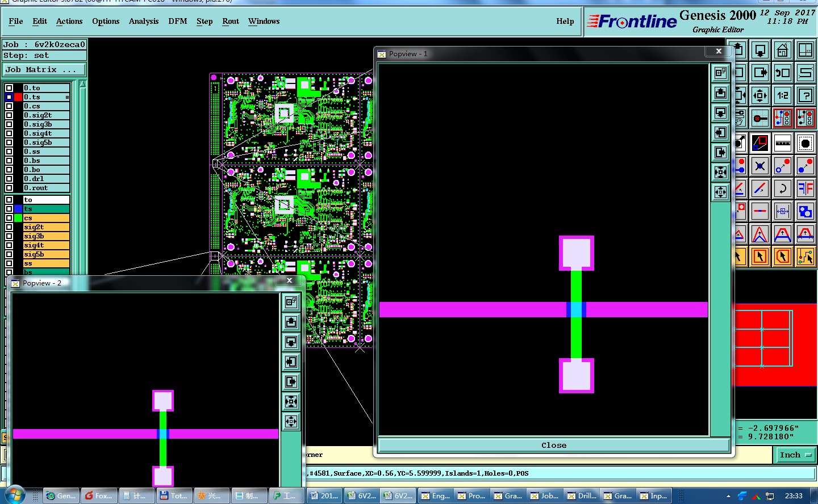Viewport: 818px width, 504px height.
Task: Click the four-arrow pan icon in main toolbar
Action: pyautogui.click(x=760, y=95)
